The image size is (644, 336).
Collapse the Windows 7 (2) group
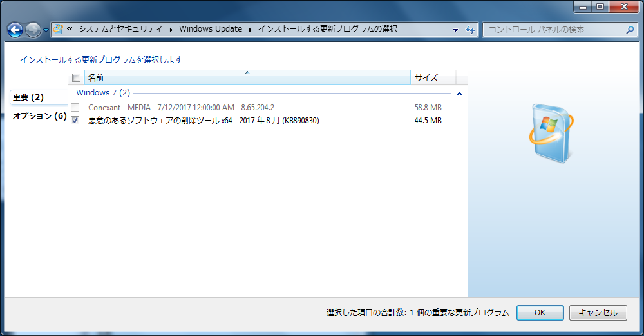(x=459, y=94)
